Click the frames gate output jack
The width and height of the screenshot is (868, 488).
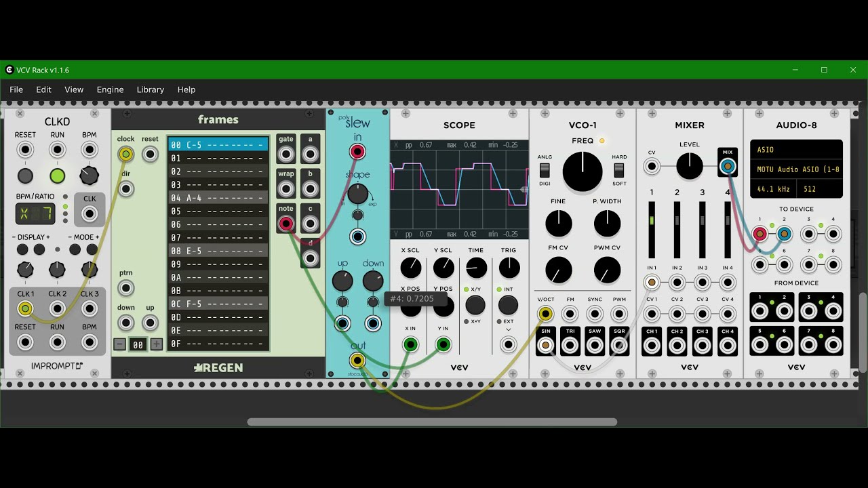tap(286, 155)
